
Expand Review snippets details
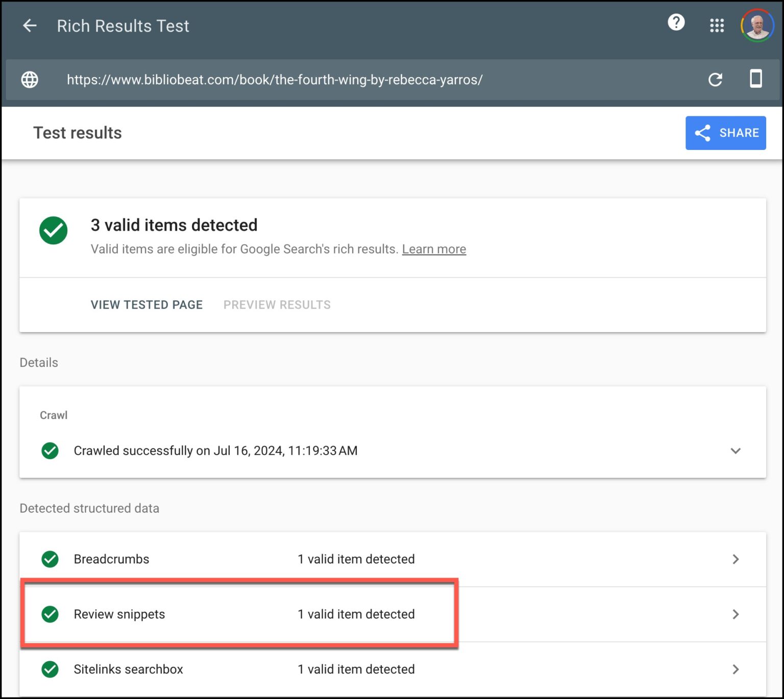pyautogui.click(x=736, y=614)
